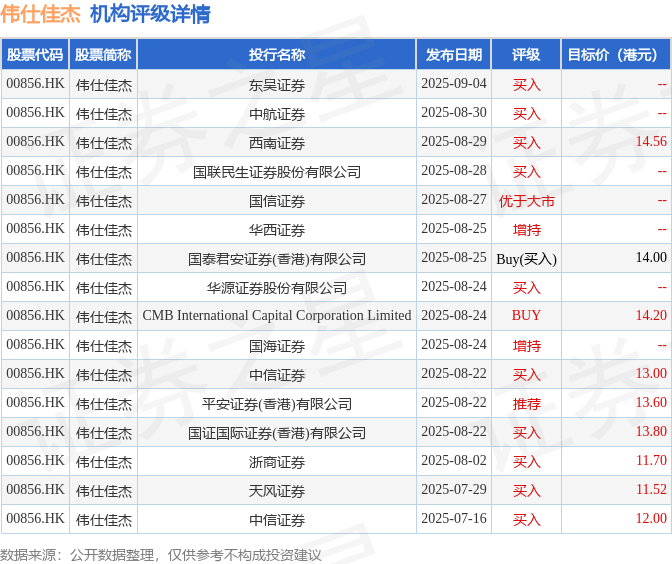
Task: Click target price 14.00
Action: 651,257
